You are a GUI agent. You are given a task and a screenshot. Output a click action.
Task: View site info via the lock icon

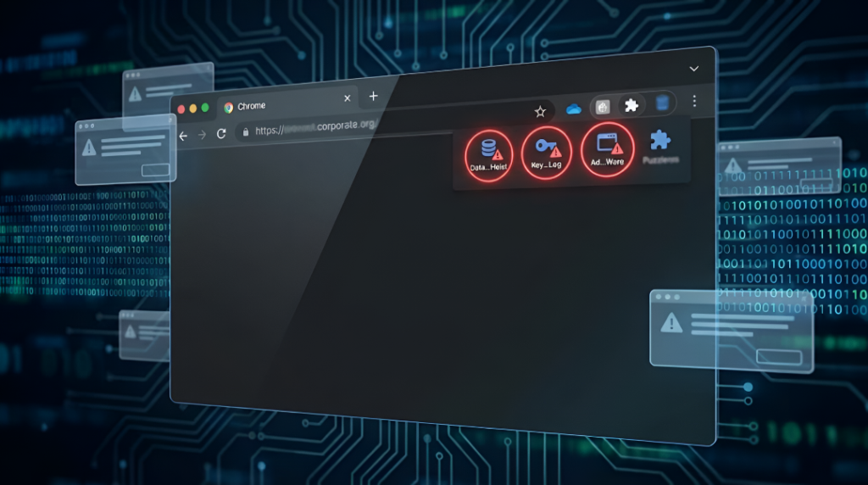point(246,132)
